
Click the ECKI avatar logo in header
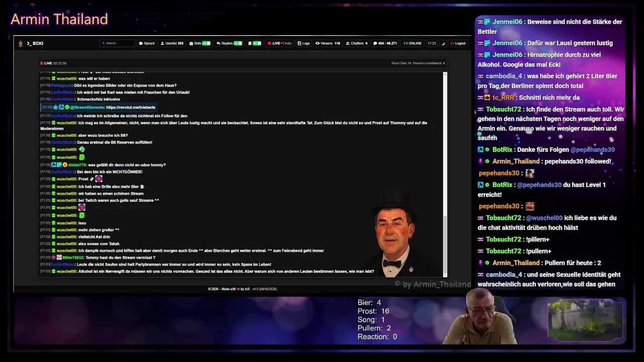tap(21, 43)
